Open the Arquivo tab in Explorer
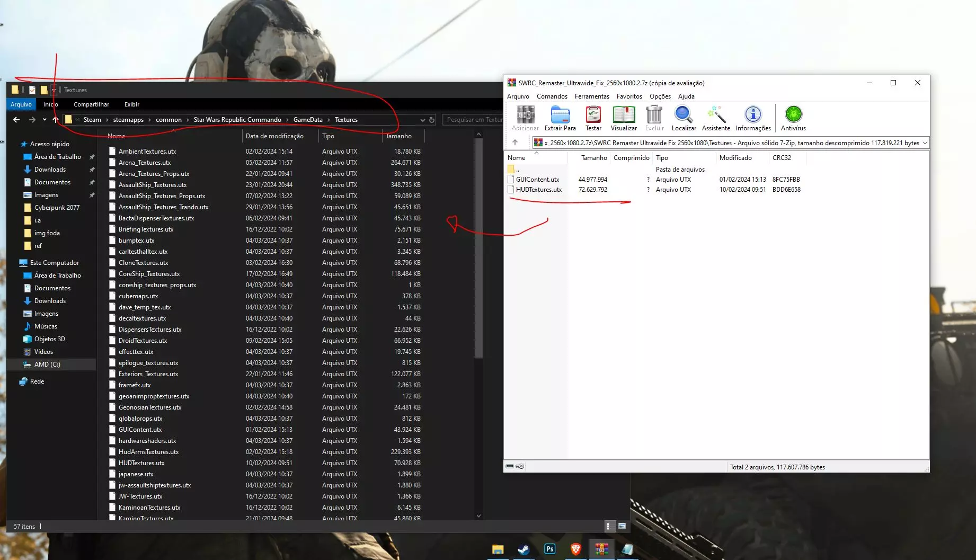Screen dimensions: 976x560 (21, 104)
